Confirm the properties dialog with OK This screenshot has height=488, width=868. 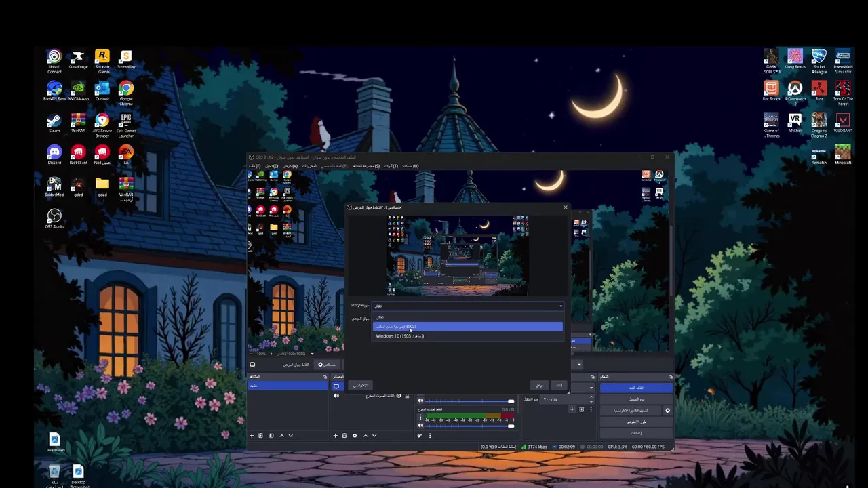click(539, 385)
